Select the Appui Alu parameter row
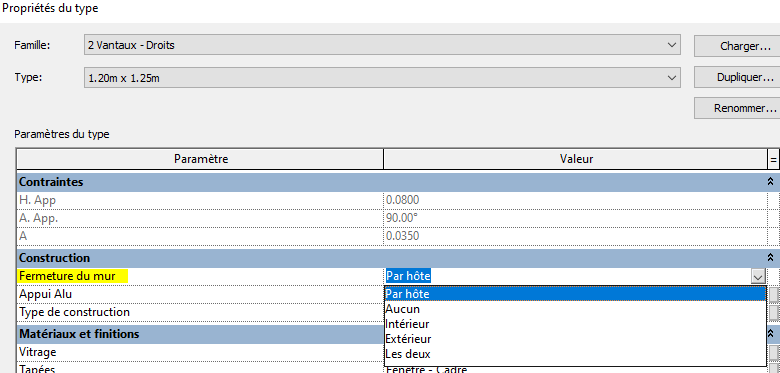This screenshot has width=780, height=373. click(200, 294)
